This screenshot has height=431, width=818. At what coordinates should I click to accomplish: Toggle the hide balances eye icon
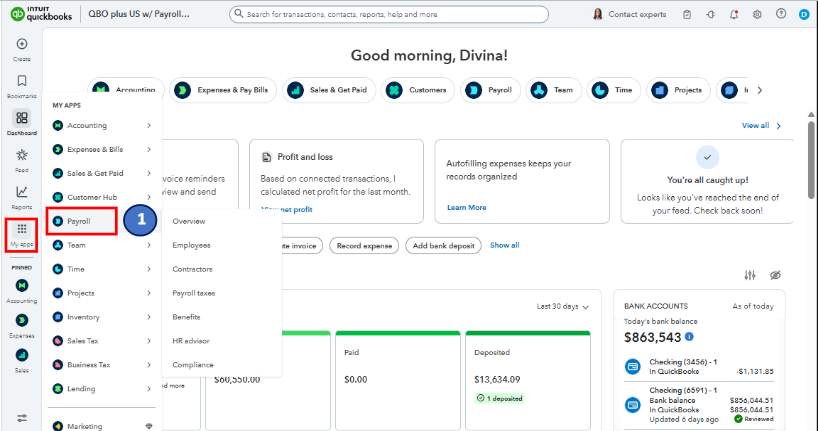click(775, 275)
